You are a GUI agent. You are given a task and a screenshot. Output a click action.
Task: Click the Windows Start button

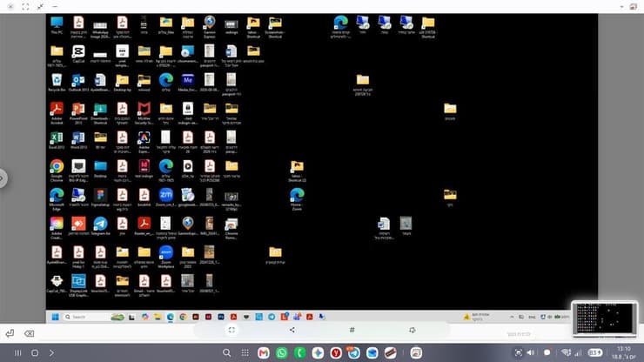click(55, 317)
